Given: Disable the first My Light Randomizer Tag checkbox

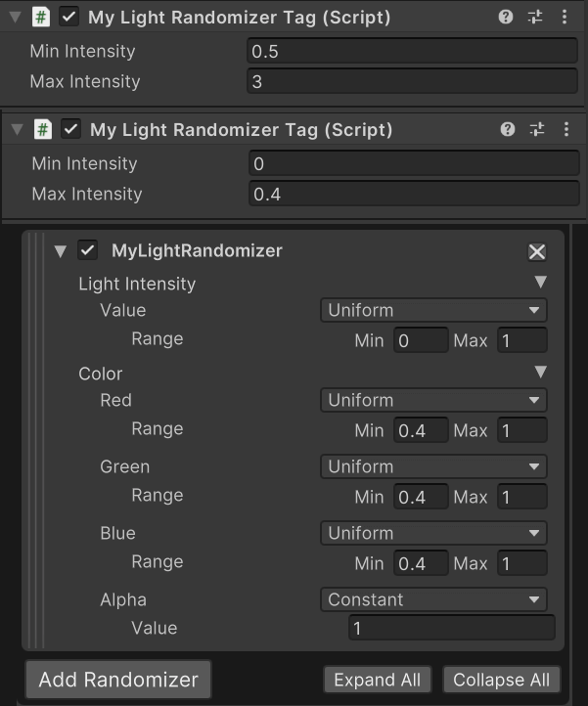Looking at the screenshot, I should tap(68, 17).
